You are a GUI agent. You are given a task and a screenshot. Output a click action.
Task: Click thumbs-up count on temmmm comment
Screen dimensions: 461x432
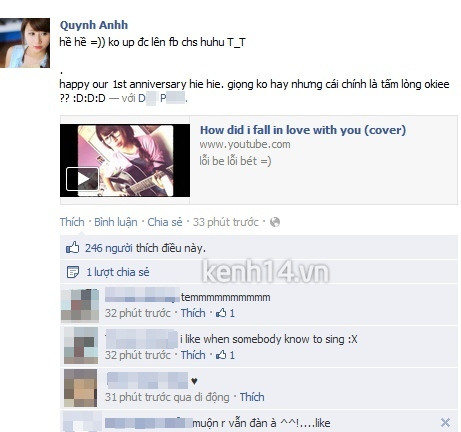[225, 313]
